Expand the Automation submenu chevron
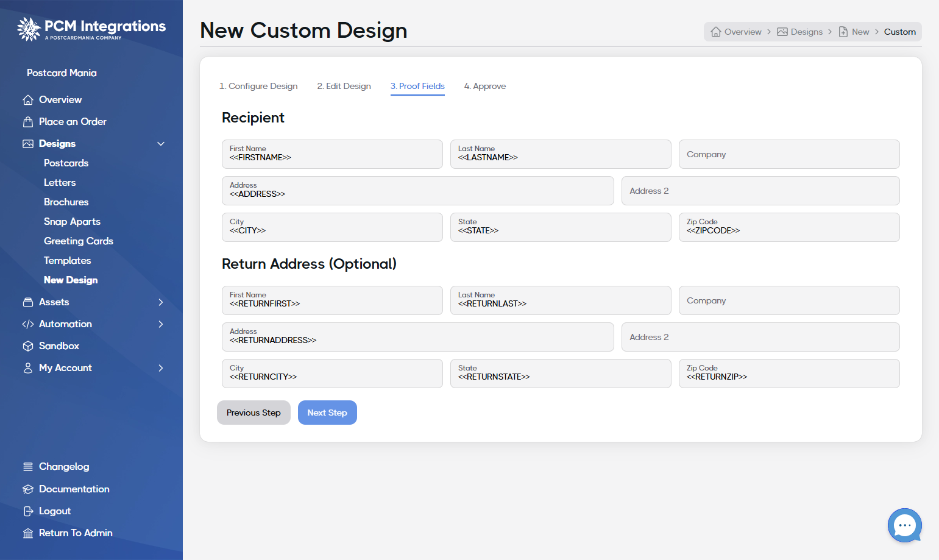Image resolution: width=939 pixels, height=560 pixels. [161, 324]
